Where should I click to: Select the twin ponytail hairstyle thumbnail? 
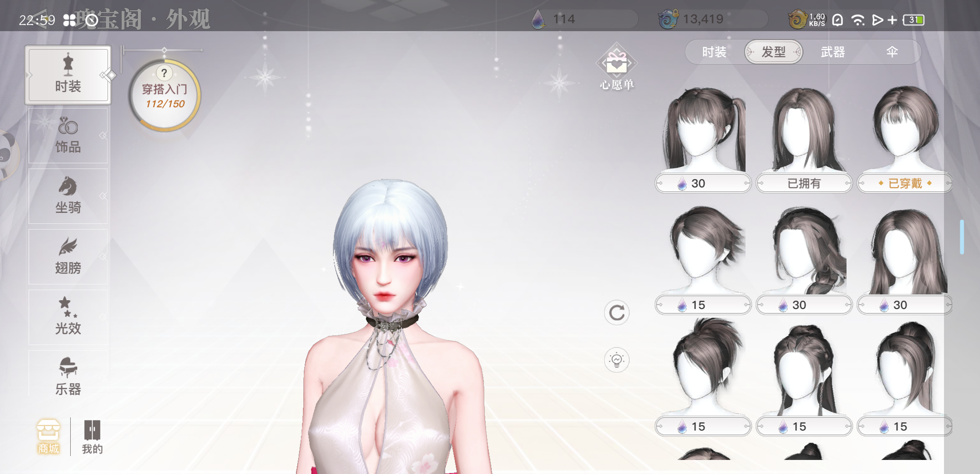[703, 129]
